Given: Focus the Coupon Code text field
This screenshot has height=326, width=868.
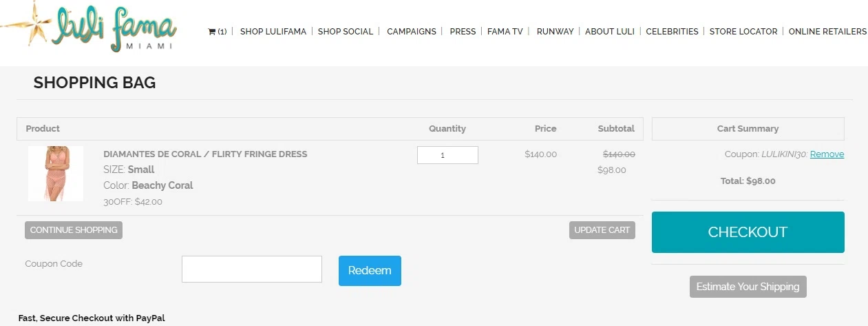Looking at the screenshot, I should click(252, 269).
